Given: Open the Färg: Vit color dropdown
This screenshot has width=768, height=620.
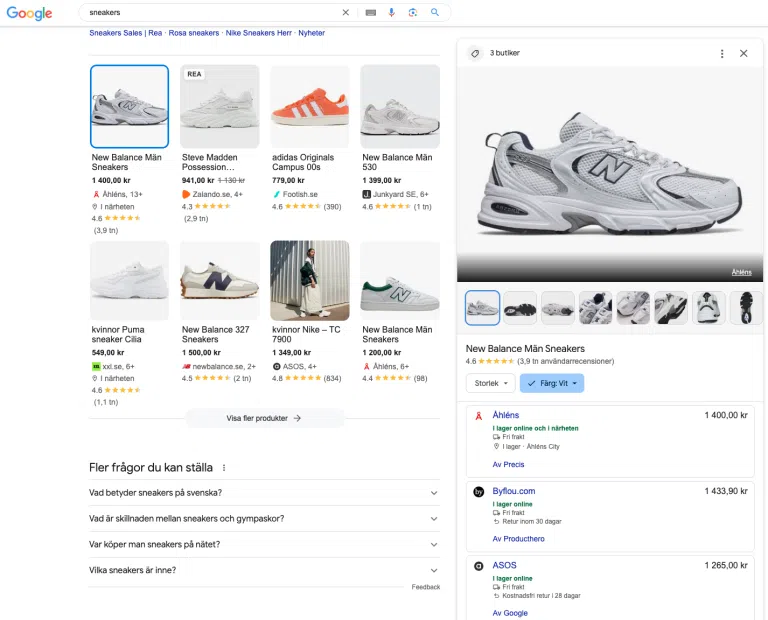Looking at the screenshot, I should click(x=552, y=383).
